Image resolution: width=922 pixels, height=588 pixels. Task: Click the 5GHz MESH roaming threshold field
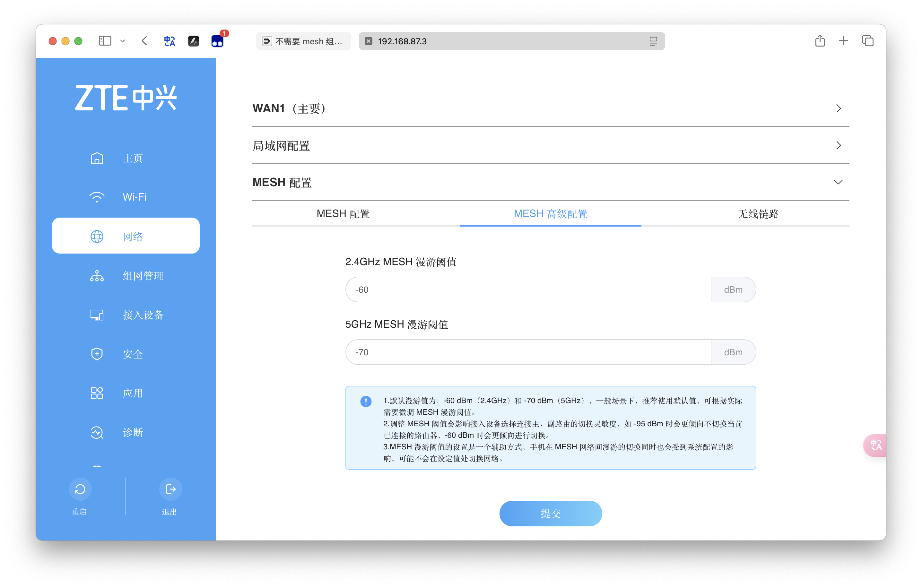click(x=528, y=352)
